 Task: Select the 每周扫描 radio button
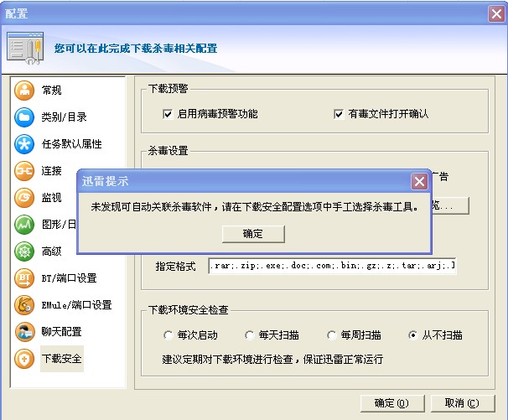(331, 335)
